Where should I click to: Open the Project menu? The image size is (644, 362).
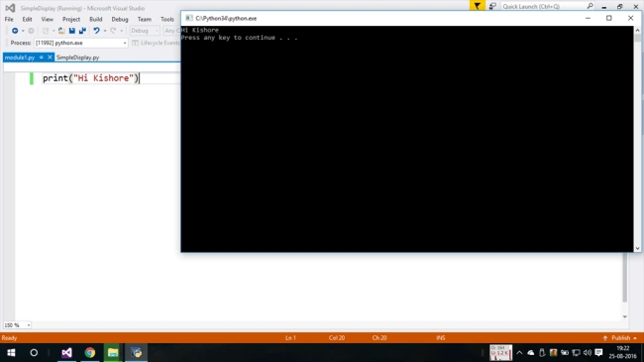coord(71,19)
